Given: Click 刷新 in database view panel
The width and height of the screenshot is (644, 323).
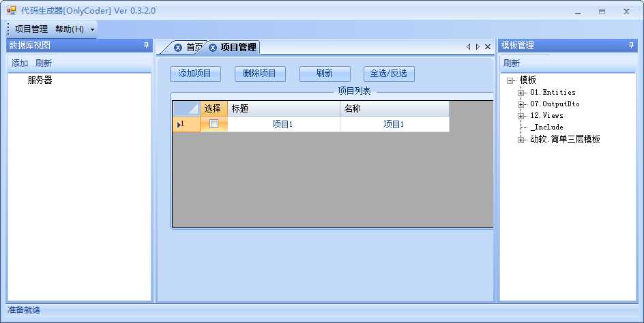Looking at the screenshot, I should point(44,63).
